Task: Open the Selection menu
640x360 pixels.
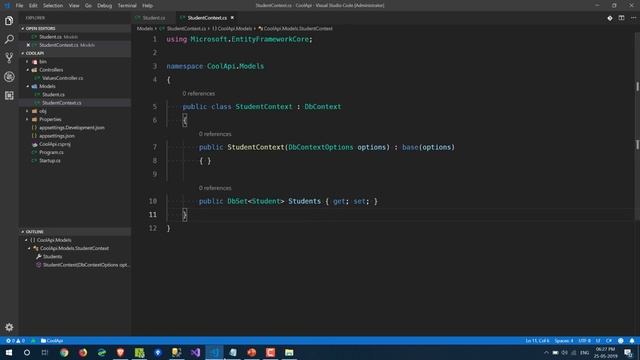Action: 53,6
